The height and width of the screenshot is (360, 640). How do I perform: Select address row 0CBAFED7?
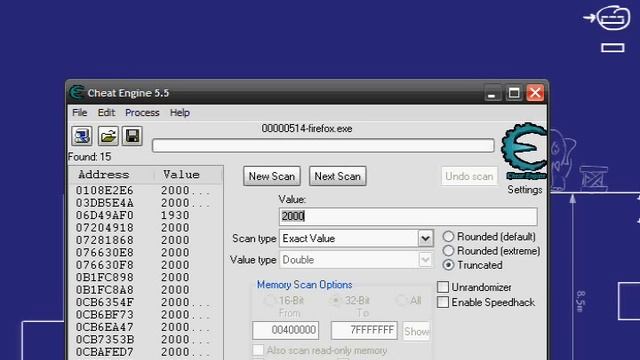[x=146, y=352]
